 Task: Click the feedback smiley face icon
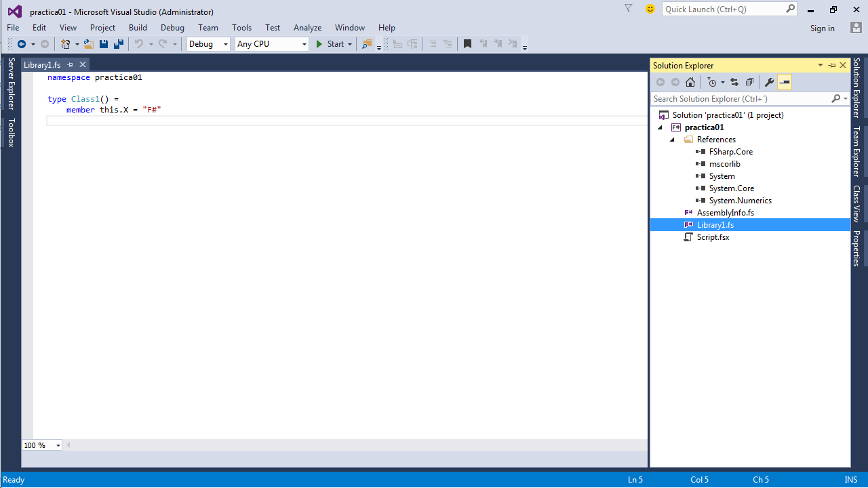(650, 9)
